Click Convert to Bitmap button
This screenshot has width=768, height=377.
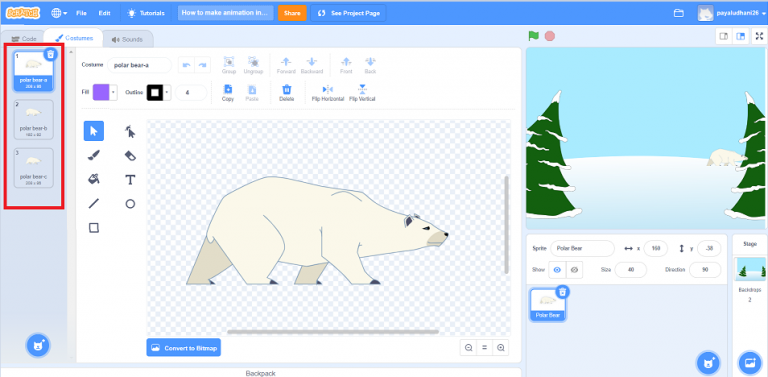[x=184, y=348]
